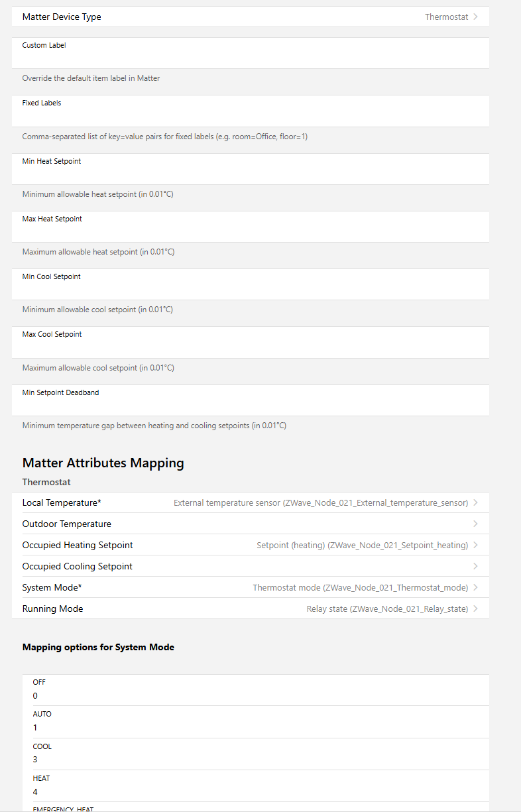Click the System Mode row chevron
Screen dimensions: 521x812
pyautogui.click(x=476, y=588)
